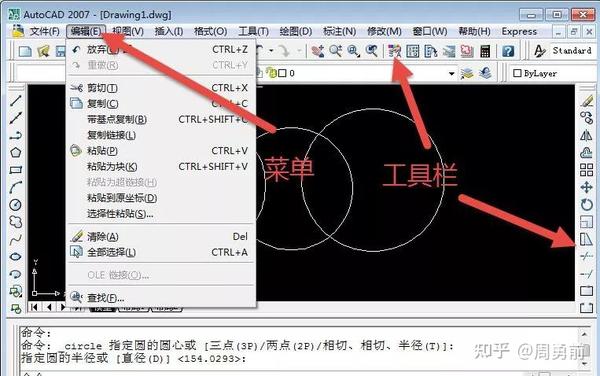Viewport: 600px width, 376px height.
Task: Select the Rectangle tool
Action: tap(15, 170)
